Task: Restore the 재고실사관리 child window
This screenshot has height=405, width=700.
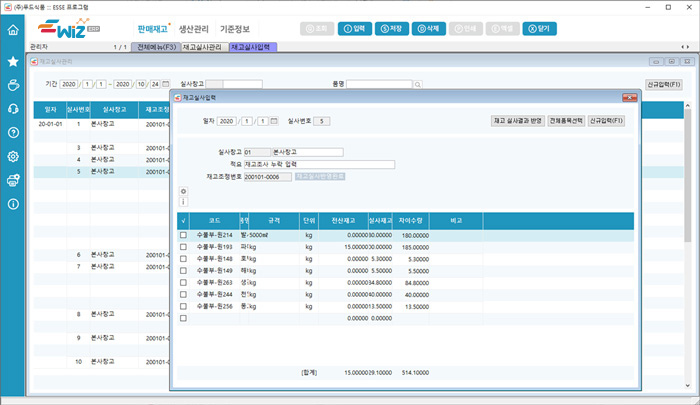Action: (671, 62)
